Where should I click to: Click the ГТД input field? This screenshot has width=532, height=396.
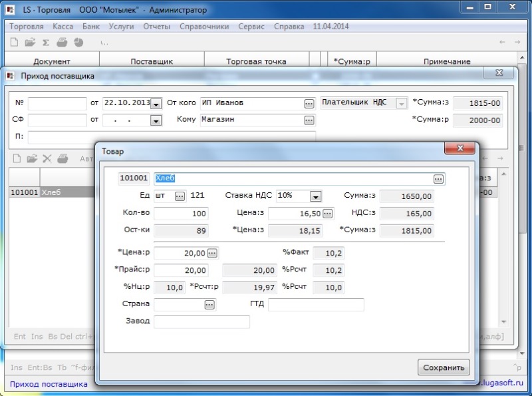[316, 305]
